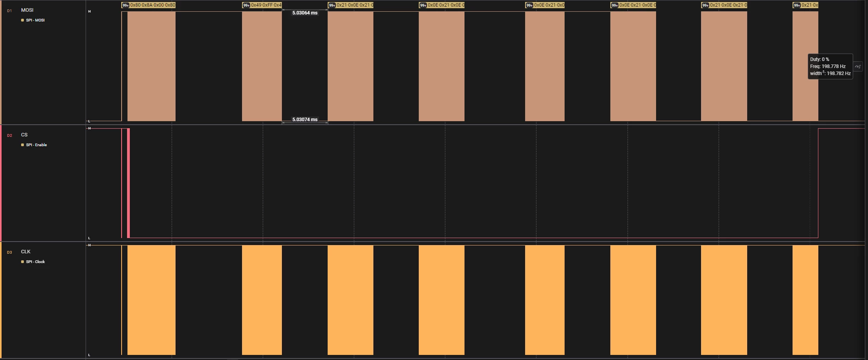Click the 99+ badge on the 0x49·0xFF bubble
The width and height of the screenshot is (868, 360).
coord(246,5)
